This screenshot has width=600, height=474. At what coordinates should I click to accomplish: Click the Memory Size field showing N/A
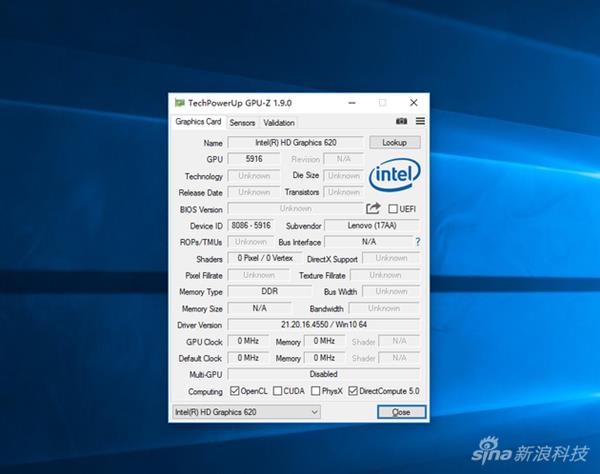pos(259,308)
